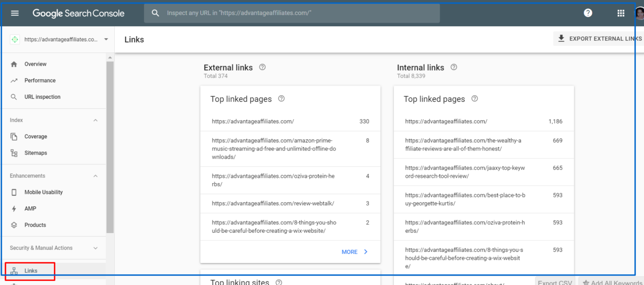Click the sidebar vertical scrollbar

click(x=110, y=146)
